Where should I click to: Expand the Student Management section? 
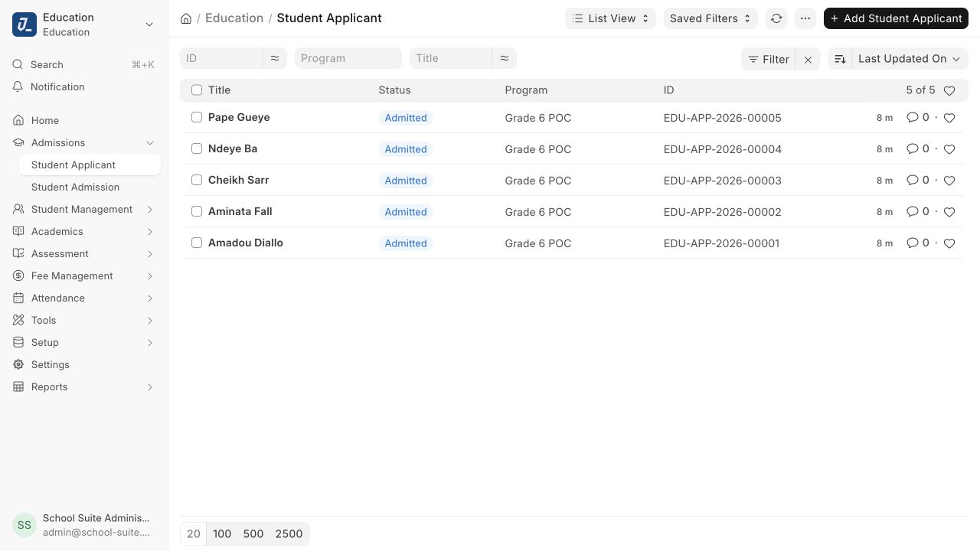tap(150, 210)
